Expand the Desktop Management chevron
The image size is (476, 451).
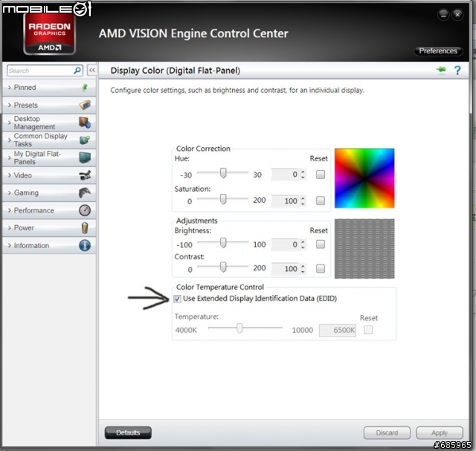[10, 123]
